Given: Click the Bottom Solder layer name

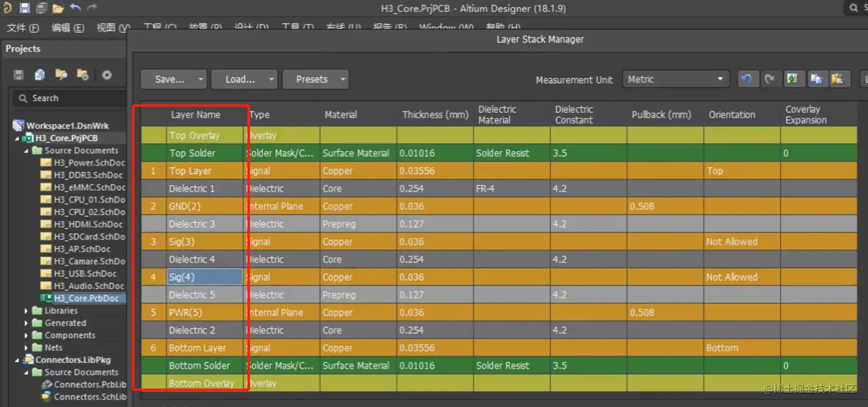Looking at the screenshot, I should [199, 366].
